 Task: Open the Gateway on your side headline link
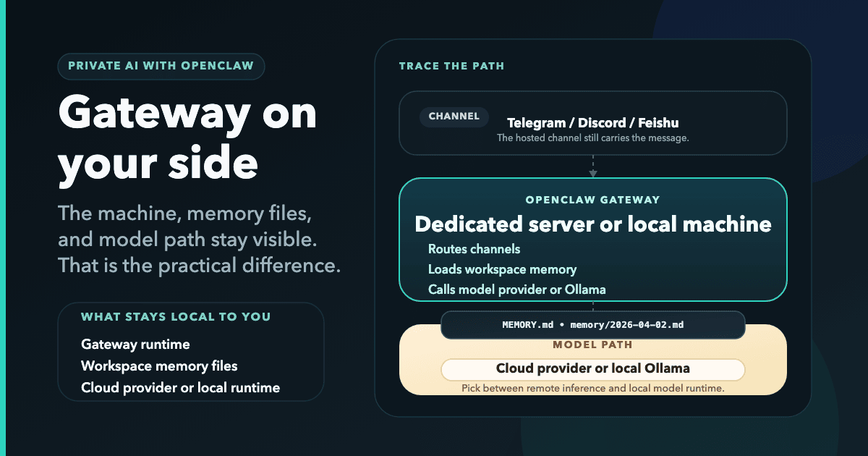coord(187,138)
